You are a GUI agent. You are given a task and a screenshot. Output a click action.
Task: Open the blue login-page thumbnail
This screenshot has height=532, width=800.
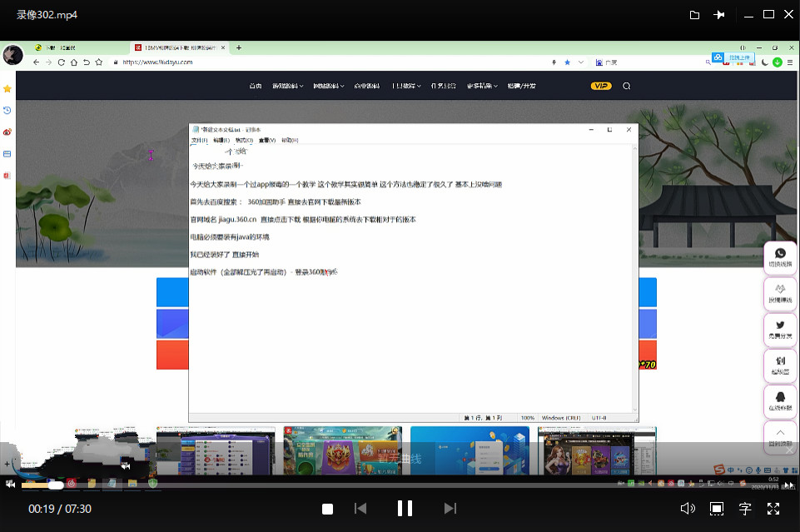pos(470,451)
